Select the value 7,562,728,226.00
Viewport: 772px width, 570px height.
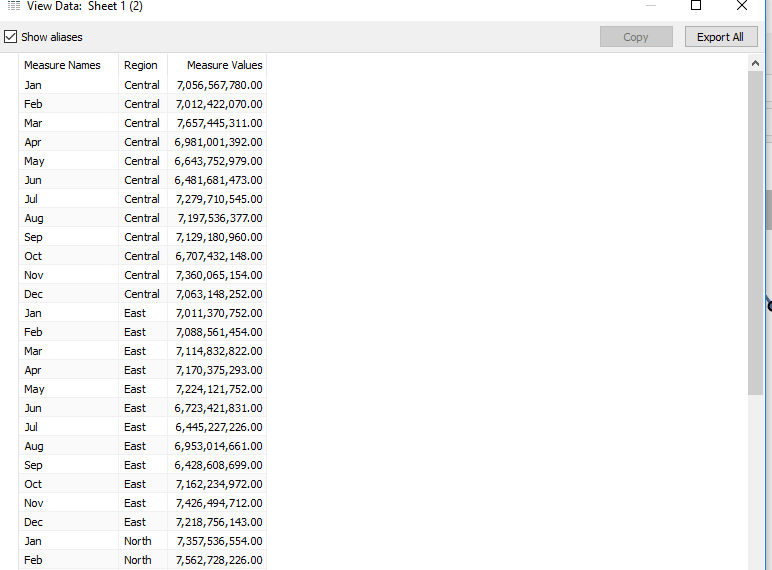(220, 560)
